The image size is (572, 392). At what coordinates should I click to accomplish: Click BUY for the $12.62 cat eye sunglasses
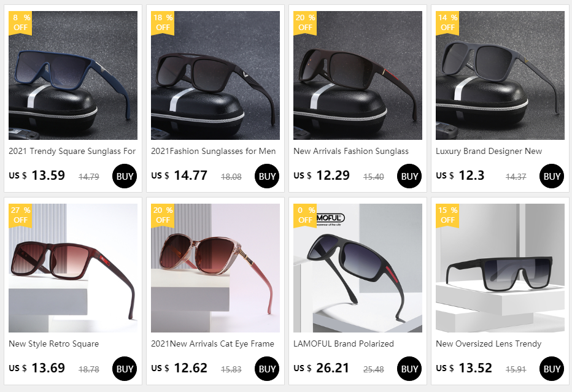pos(266,369)
